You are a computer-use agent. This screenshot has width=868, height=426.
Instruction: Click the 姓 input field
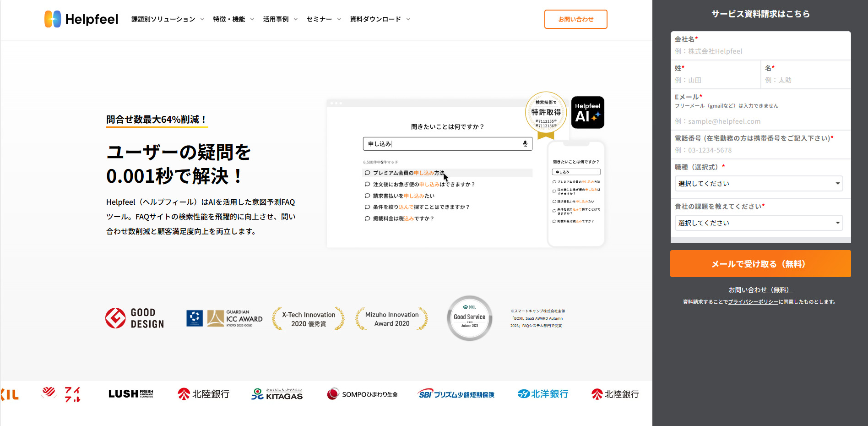click(715, 80)
